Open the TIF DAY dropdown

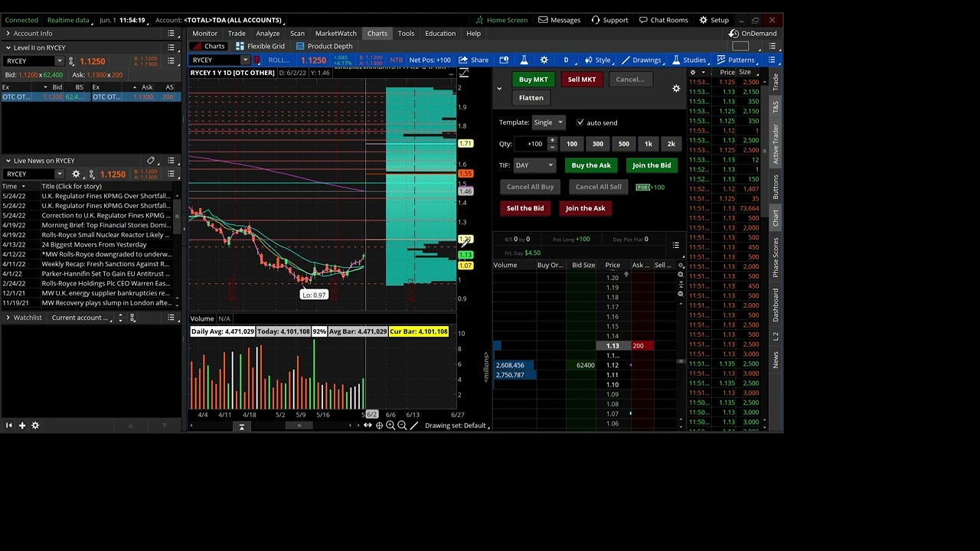tap(534, 165)
